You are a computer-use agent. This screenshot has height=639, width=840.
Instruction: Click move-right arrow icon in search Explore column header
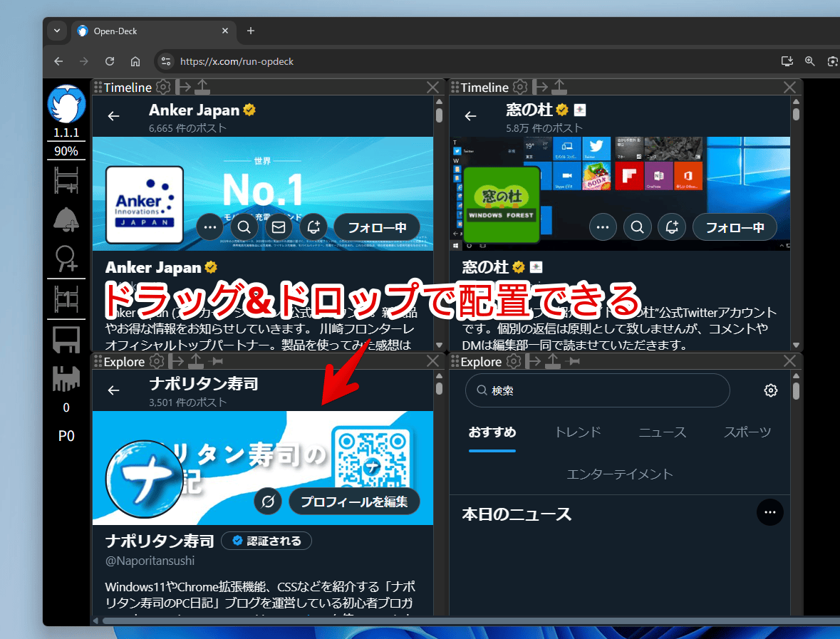(x=533, y=361)
